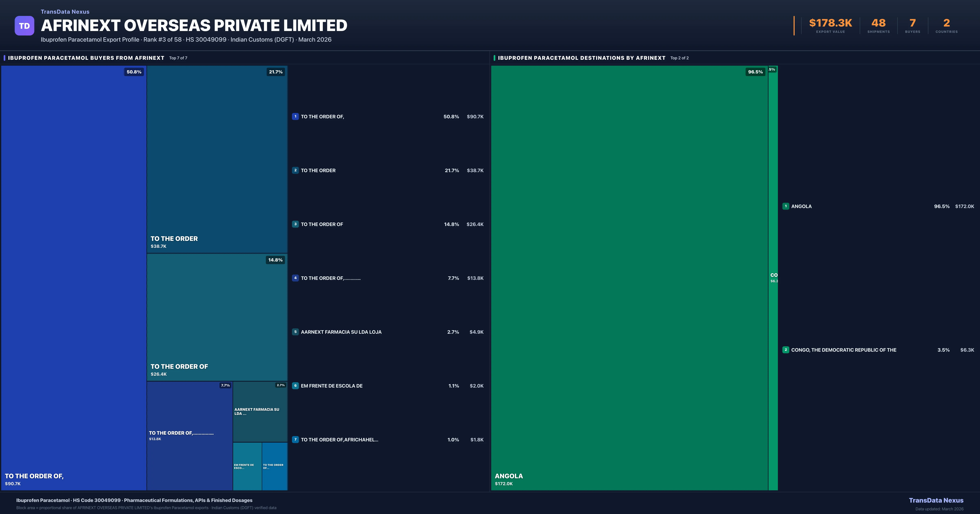Click CONGO, THE DEMOCRATIC REPUBLIC legend row
980x514 pixels.
click(x=843, y=350)
